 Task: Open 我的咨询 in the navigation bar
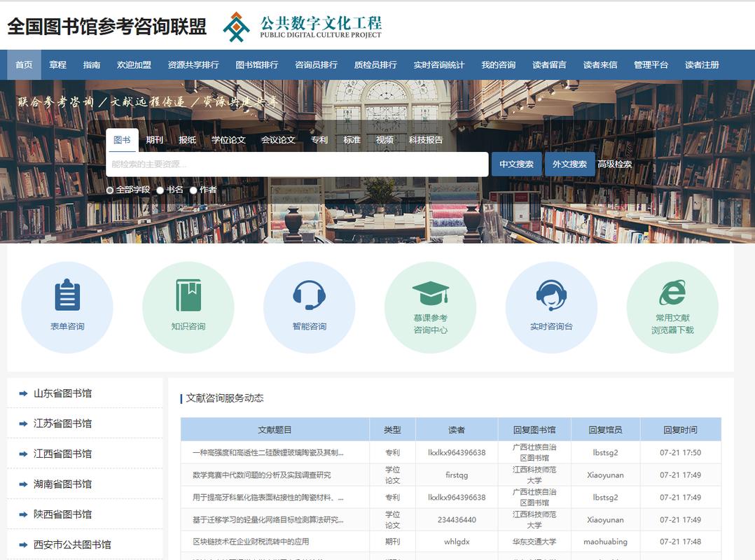[x=499, y=65]
